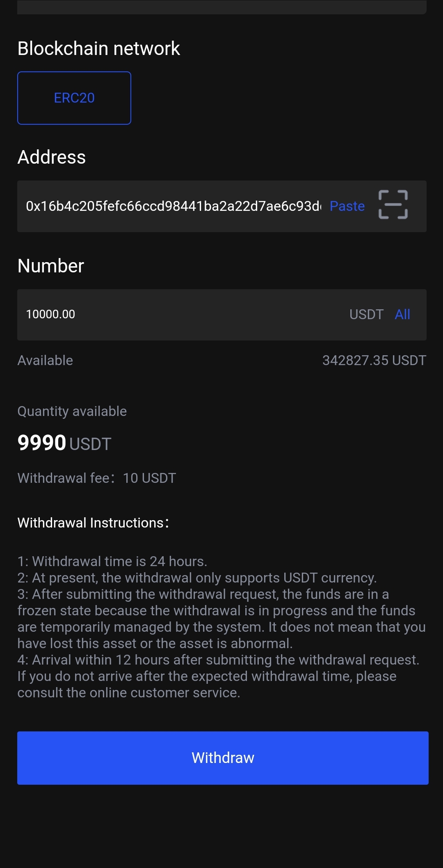Click the Withdrawal fee 10 USDT text

point(97,478)
